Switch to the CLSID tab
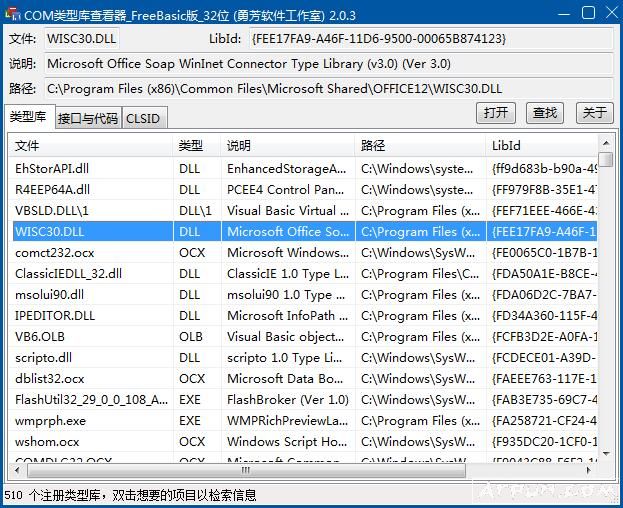The width and height of the screenshot is (623, 508). point(143,118)
